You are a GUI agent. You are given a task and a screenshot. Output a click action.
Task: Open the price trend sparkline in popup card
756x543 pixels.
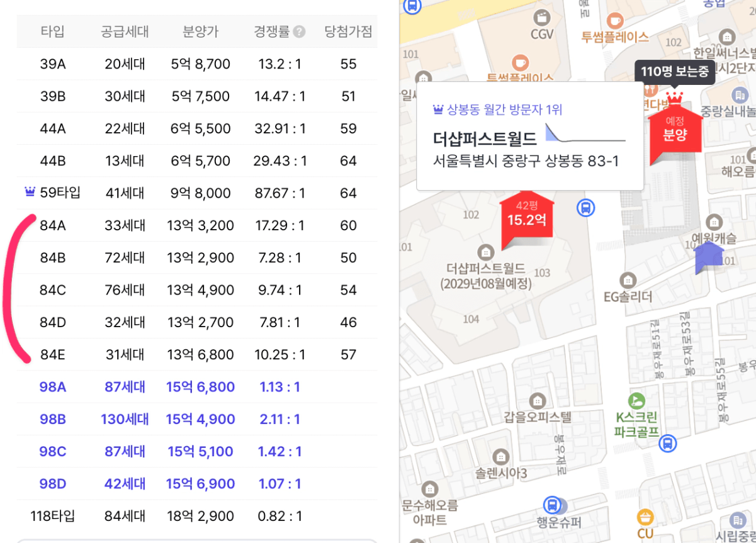click(585, 133)
